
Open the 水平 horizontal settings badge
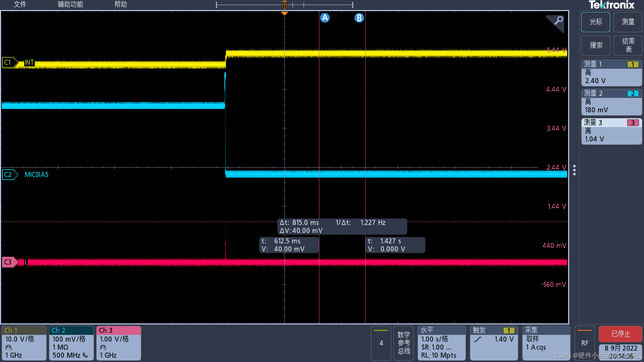point(441,343)
